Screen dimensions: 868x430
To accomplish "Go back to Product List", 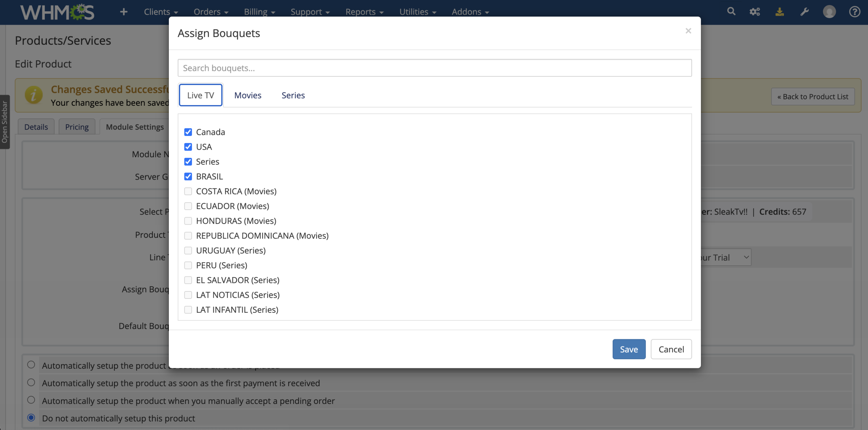I will 813,97.
